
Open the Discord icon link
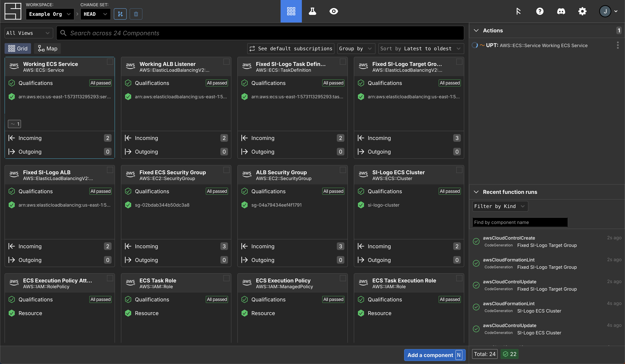[561, 11]
